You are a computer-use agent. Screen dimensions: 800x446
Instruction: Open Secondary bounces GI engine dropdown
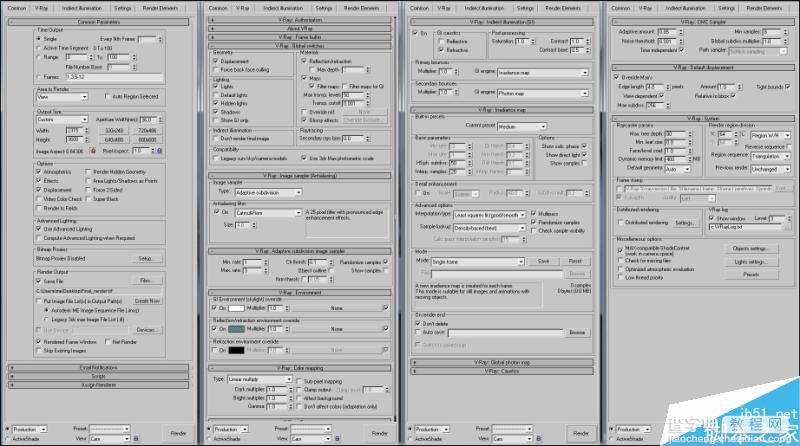pyautogui.click(x=543, y=93)
